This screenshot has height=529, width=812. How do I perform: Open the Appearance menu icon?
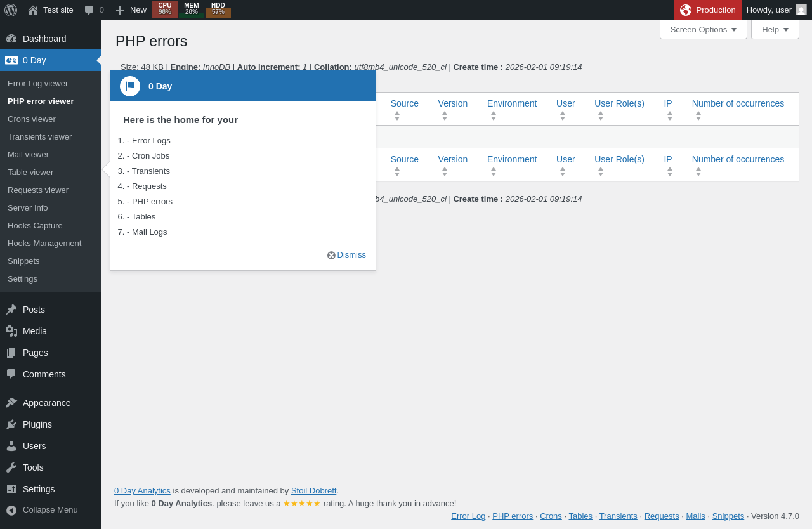tap(11, 403)
